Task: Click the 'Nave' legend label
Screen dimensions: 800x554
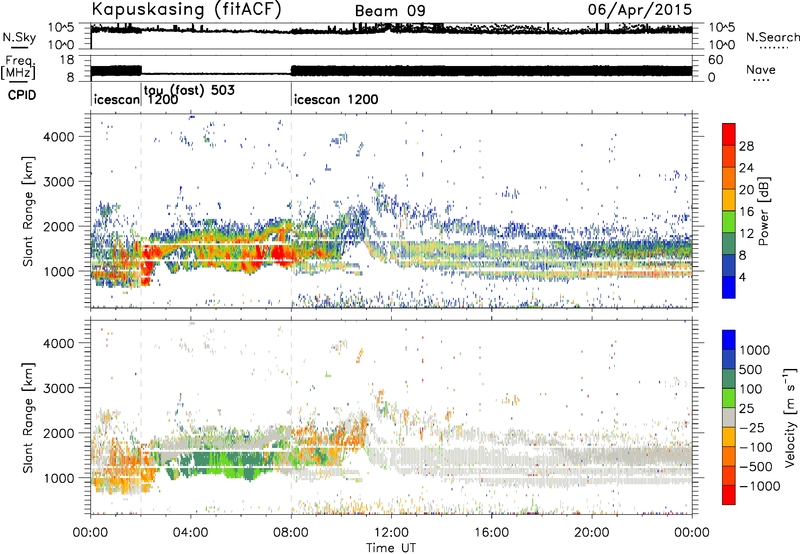Action: click(x=761, y=69)
